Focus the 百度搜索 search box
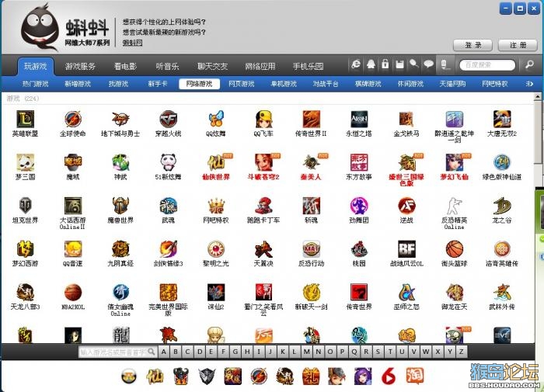Viewport: 544px width, 392px height. (x=487, y=64)
